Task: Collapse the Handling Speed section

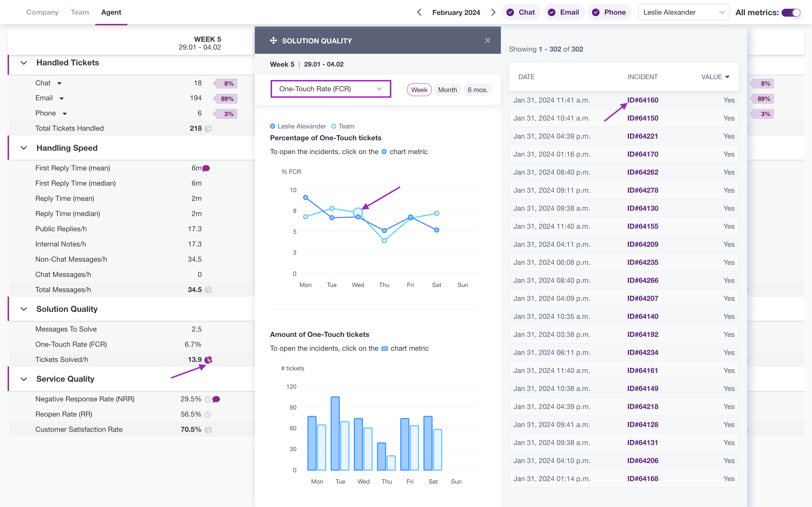Action: point(24,148)
